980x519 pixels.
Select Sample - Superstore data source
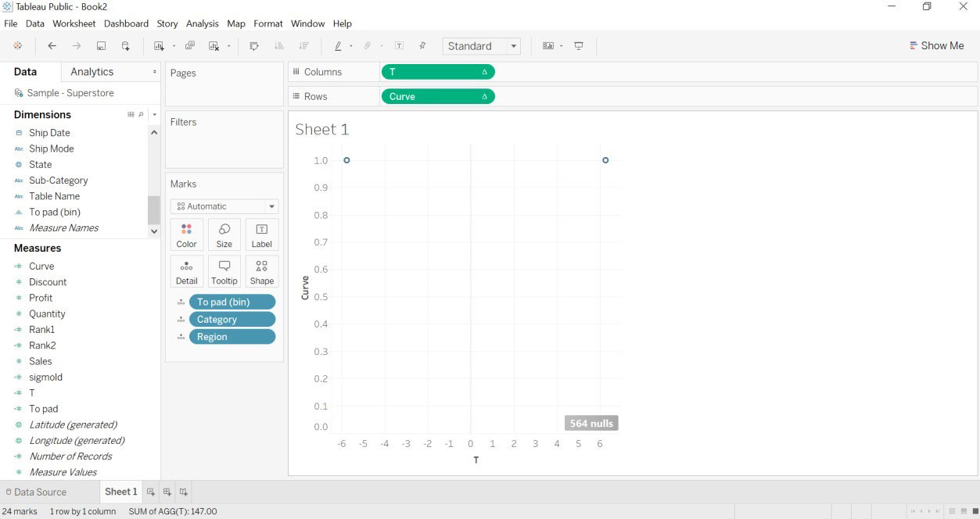pos(70,93)
